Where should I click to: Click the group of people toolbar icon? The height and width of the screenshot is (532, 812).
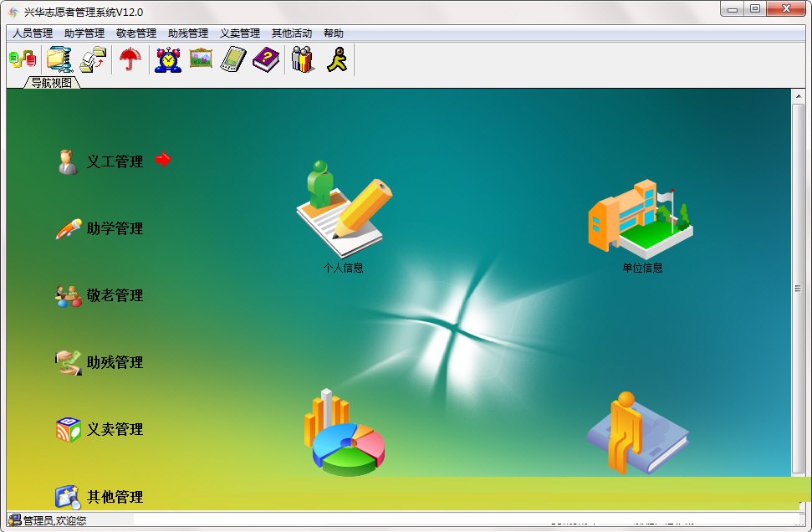(x=303, y=59)
